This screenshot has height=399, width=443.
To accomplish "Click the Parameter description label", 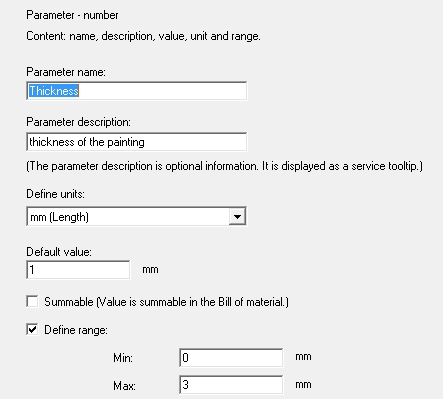I will point(78,122).
